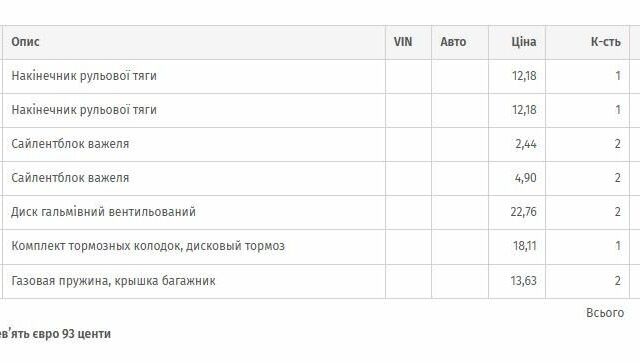The height and width of the screenshot is (363, 640).
Task: Select Диск гальмівний вентильований row
Action: point(316,212)
